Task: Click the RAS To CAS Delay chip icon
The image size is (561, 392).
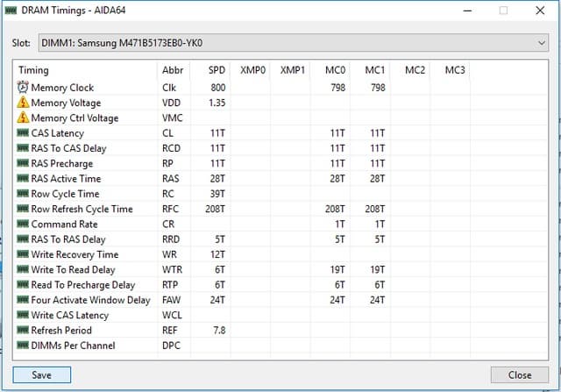Action: 23,148
